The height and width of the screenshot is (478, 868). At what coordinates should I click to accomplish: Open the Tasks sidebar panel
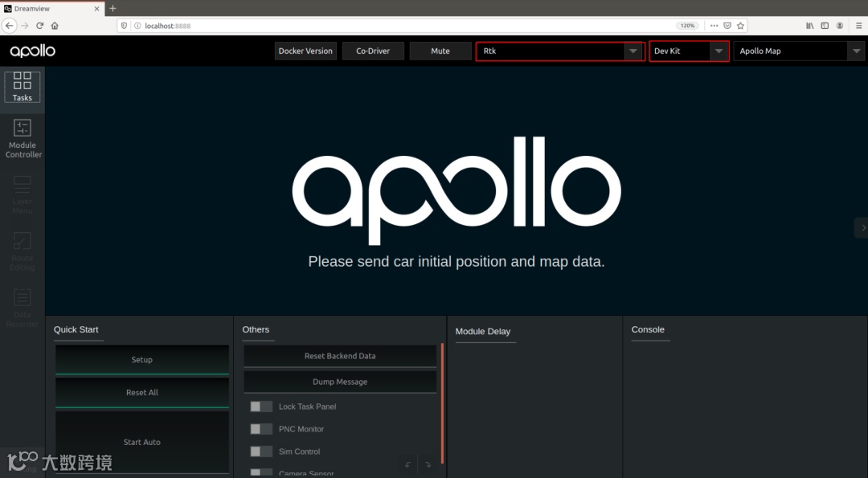coord(23,88)
